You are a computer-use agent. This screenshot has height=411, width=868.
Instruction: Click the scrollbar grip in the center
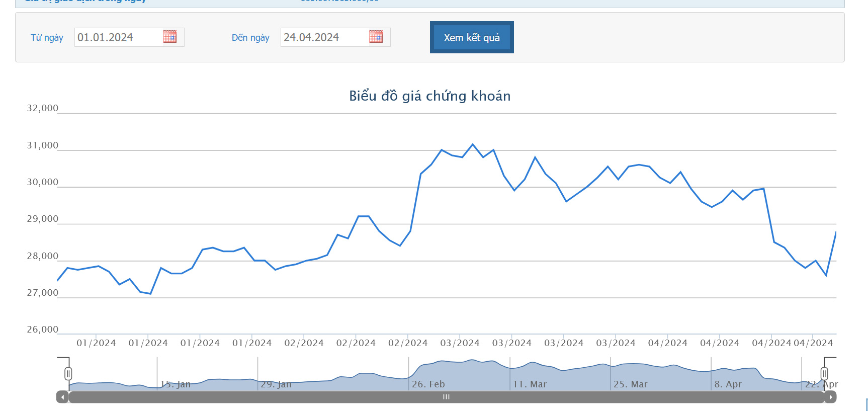coord(446,397)
